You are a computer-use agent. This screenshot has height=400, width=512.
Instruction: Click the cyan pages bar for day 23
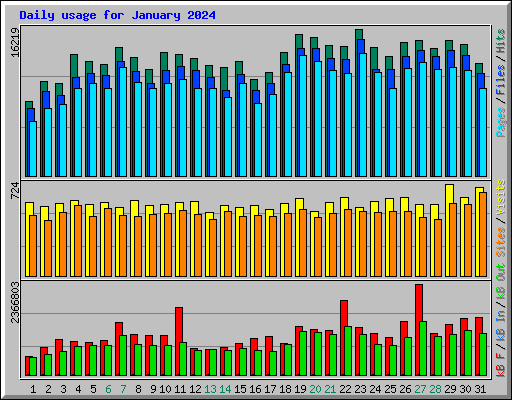point(363,115)
